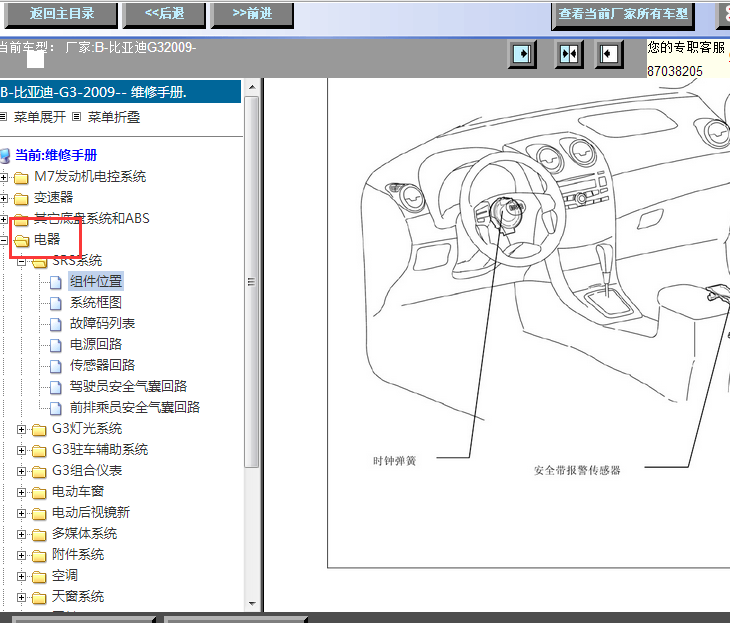Click the 电动车窗 folder icon
Screen dimensions: 730x623
[39, 493]
